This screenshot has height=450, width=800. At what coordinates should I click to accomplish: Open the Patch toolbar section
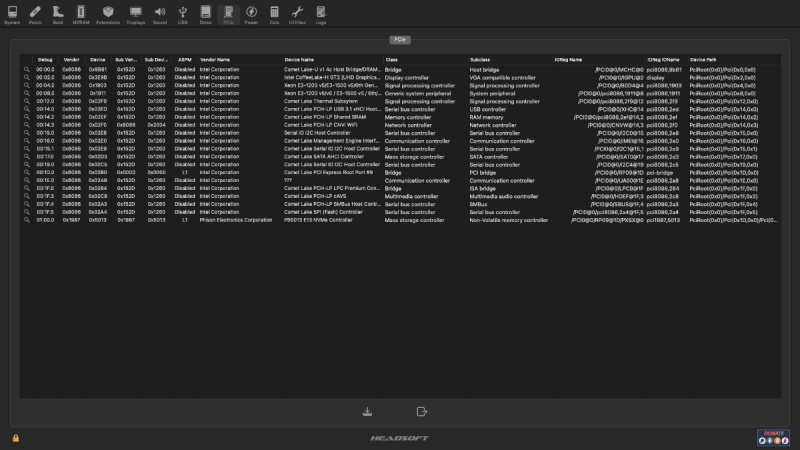pyautogui.click(x=35, y=15)
